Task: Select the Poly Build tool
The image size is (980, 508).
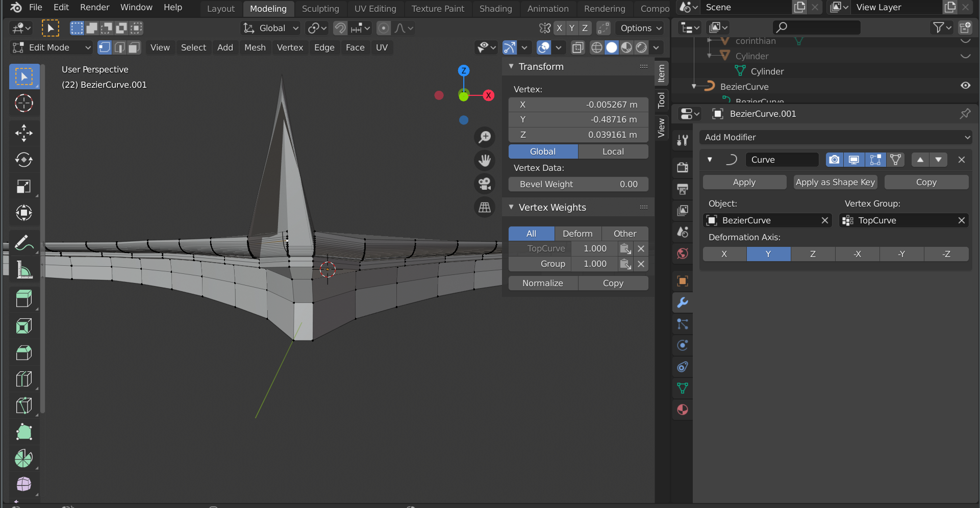Action: click(24, 432)
